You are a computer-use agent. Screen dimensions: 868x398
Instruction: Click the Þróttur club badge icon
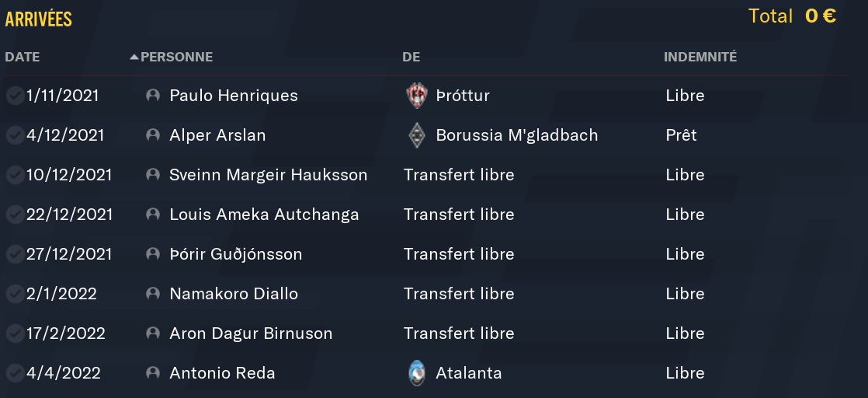tap(417, 96)
